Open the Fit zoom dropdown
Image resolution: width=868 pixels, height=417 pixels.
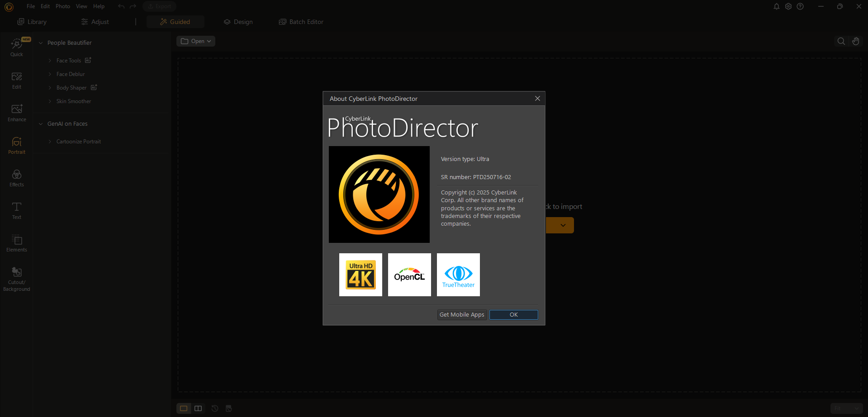[x=847, y=408]
